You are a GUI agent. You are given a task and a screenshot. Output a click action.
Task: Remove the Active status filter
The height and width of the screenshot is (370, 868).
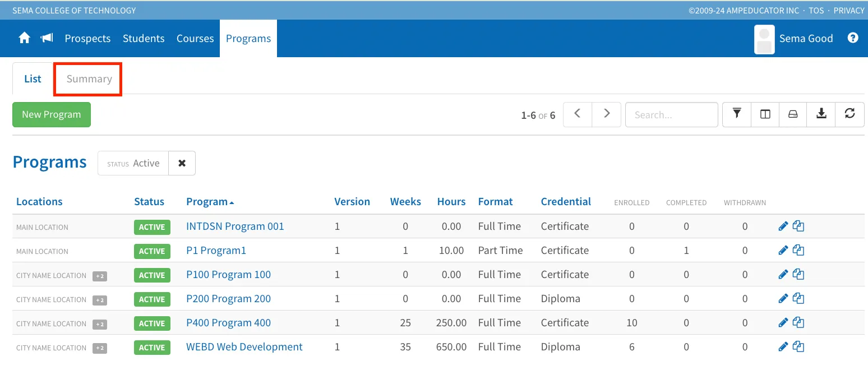click(x=182, y=163)
